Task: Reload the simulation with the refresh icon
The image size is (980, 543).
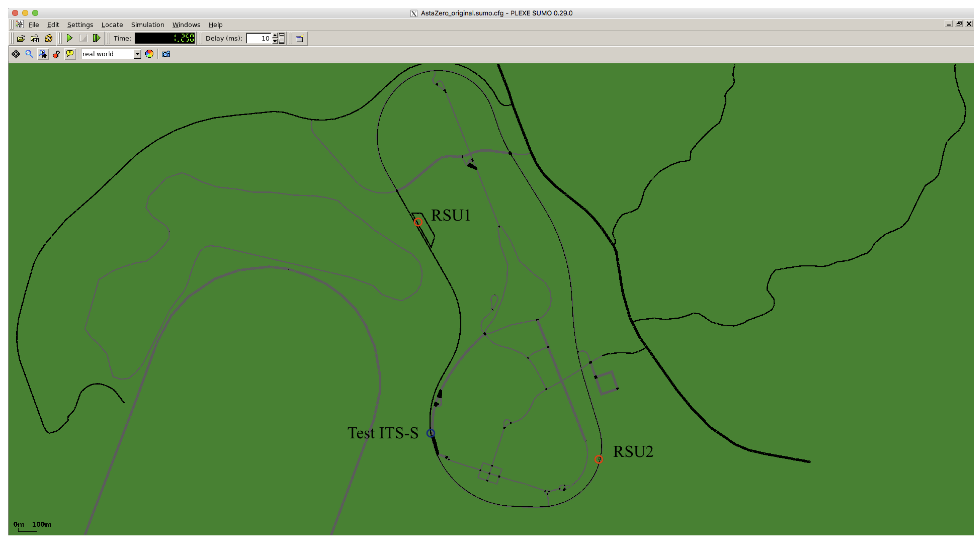Action: [x=49, y=38]
